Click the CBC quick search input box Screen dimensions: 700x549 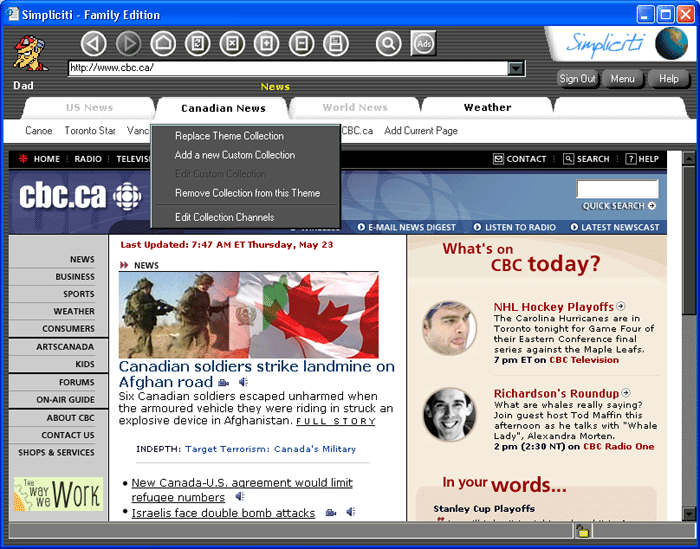point(617,189)
